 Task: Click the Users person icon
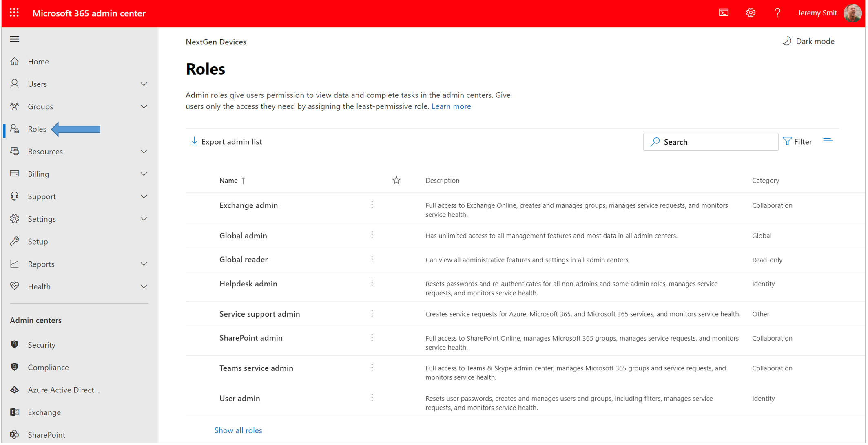[x=15, y=84]
